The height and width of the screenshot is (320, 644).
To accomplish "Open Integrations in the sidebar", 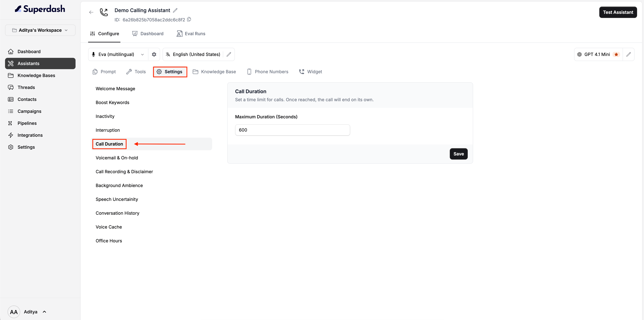I will pos(40,135).
